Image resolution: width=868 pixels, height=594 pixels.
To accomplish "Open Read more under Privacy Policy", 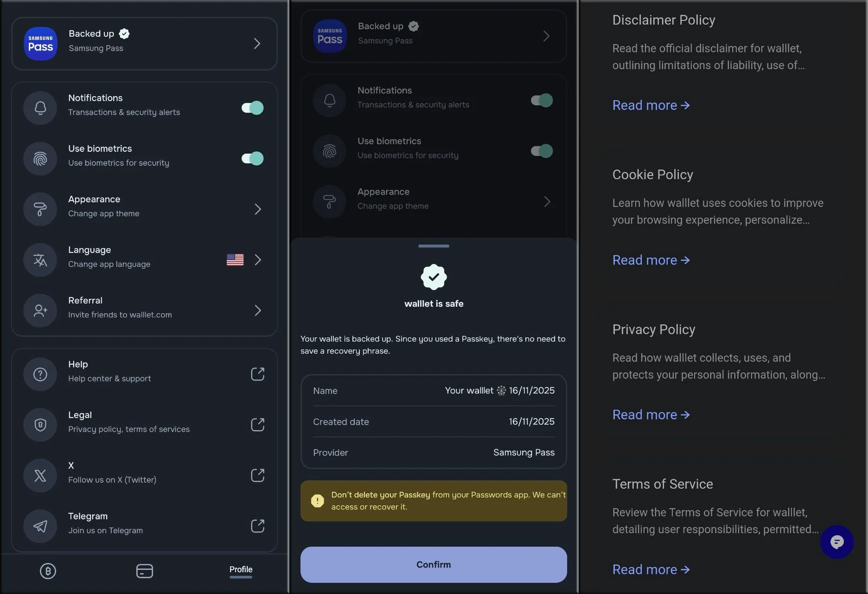I will (651, 414).
